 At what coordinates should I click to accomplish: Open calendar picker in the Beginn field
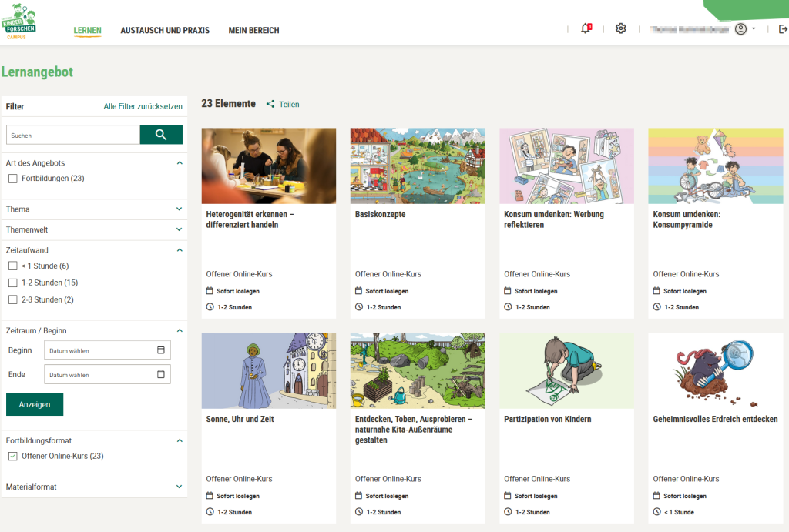(161, 350)
